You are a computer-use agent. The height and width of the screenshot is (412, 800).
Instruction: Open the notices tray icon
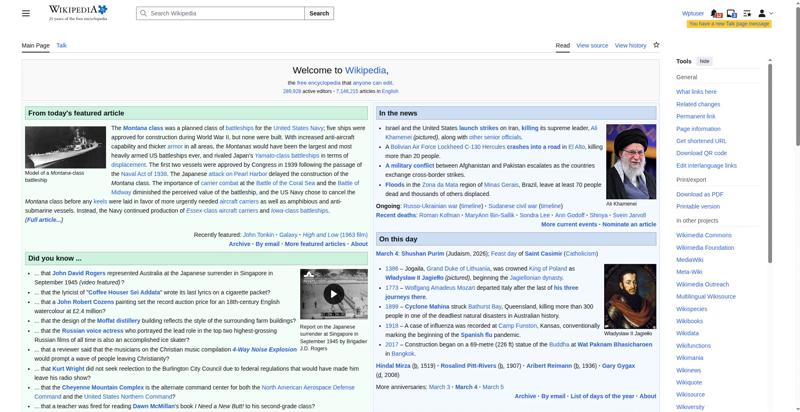pyautogui.click(x=731, y=13)
